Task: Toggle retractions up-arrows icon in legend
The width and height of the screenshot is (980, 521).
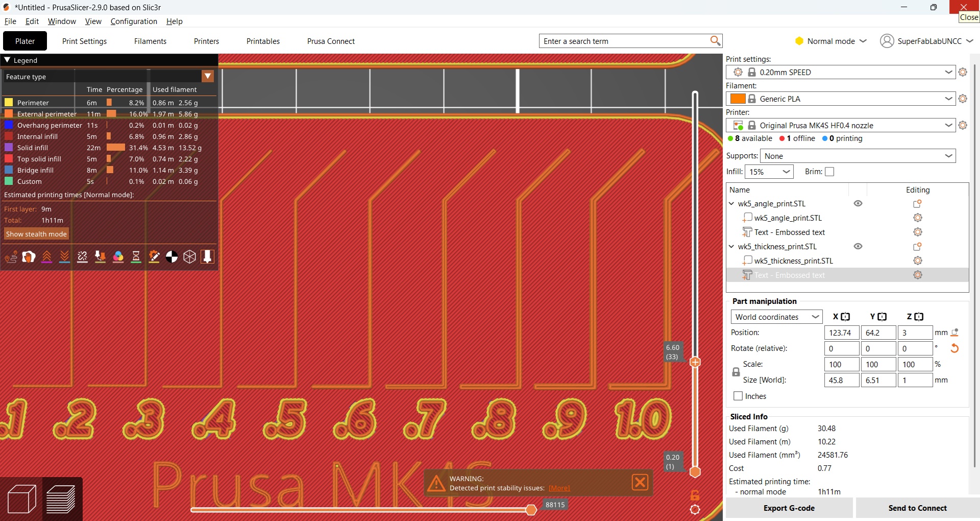Action: [x=46, y=256]
